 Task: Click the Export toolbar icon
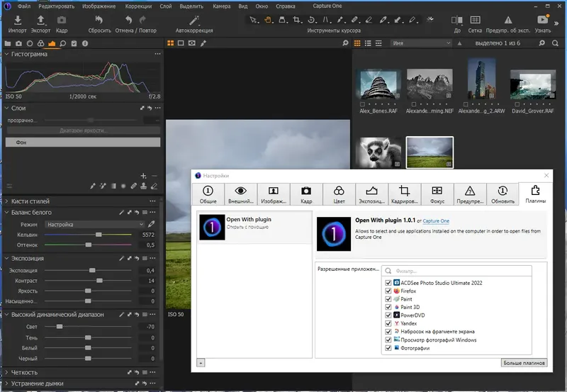[x=40, y=21]
